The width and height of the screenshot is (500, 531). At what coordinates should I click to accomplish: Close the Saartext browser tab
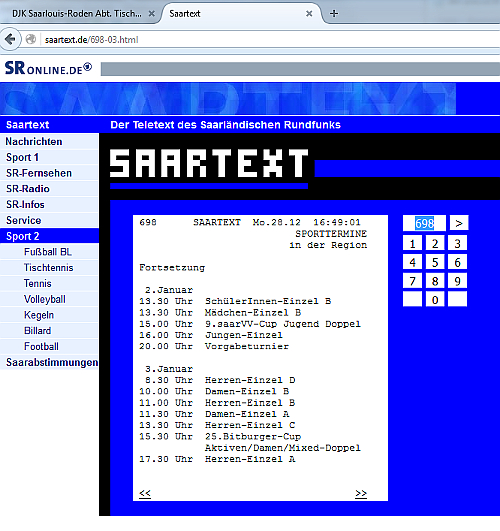coord(309,14)
